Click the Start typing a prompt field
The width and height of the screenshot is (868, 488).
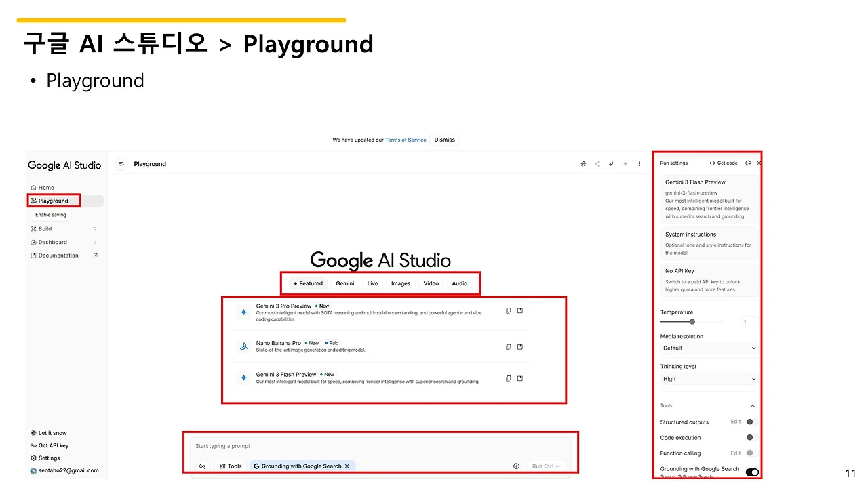[x=380, y=446]
